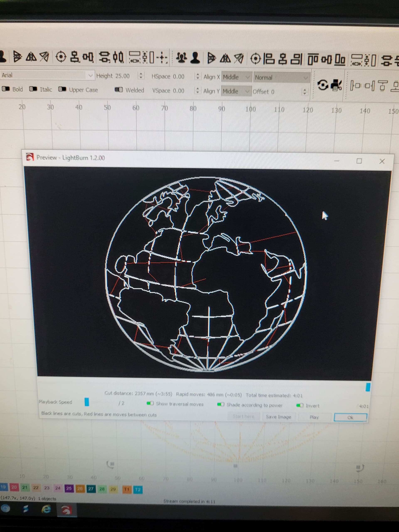Open Internet Explorer from the taskbar

coord(46,509)
